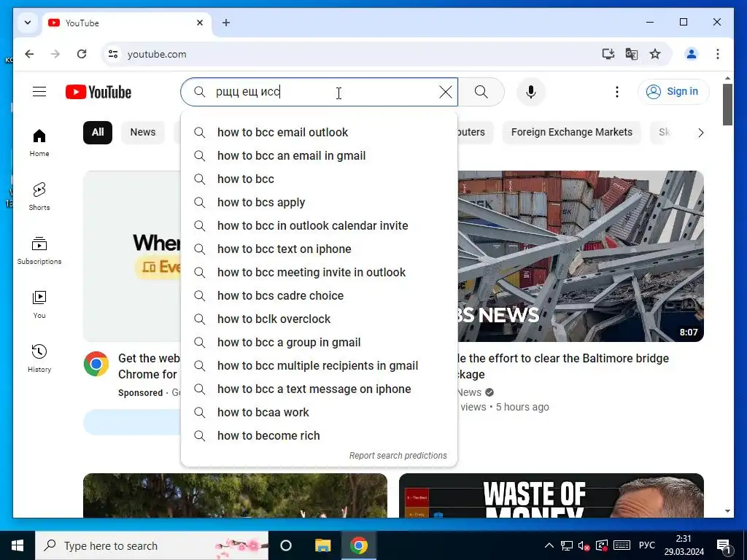Show hidden system tray icons
This screenshot has height=560, width=747.
549,545
